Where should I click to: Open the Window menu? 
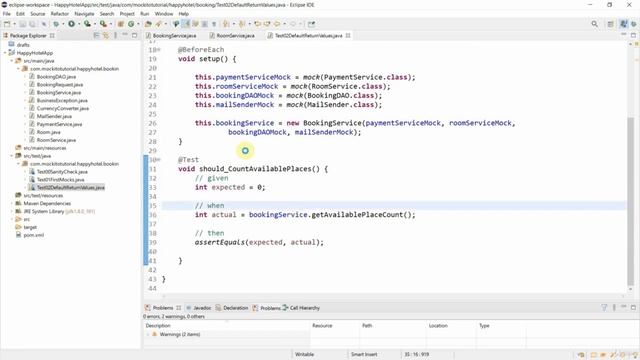coord(164,14)
